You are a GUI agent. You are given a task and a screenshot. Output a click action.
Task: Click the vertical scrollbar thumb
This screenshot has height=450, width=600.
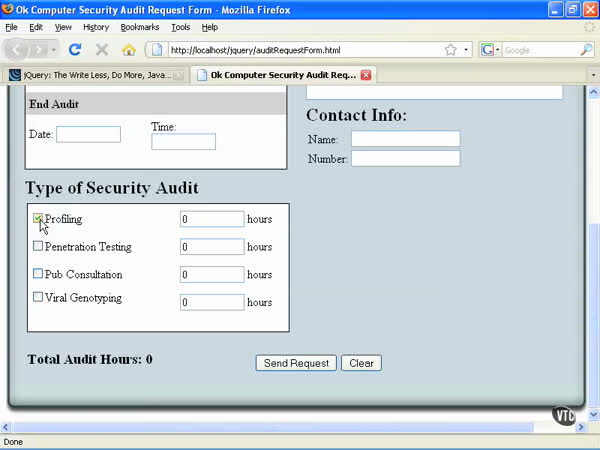(594, 300)
